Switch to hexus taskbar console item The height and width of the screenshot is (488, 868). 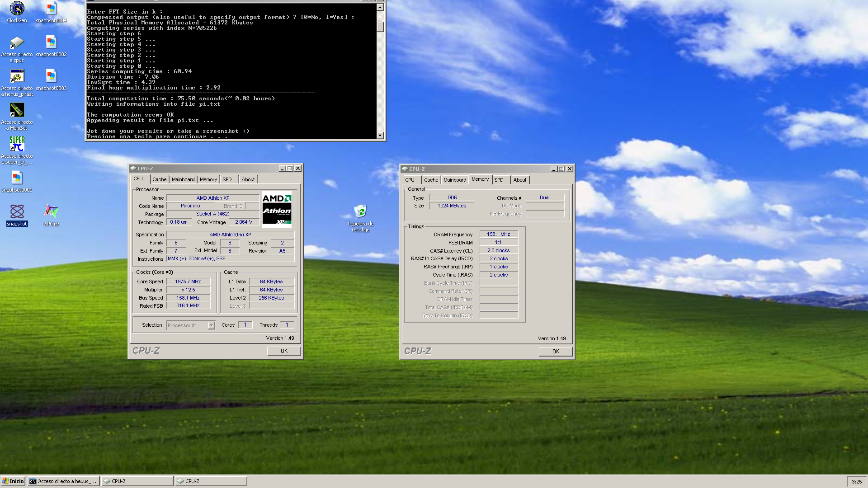pyautogui.click(x=63, y=481)
